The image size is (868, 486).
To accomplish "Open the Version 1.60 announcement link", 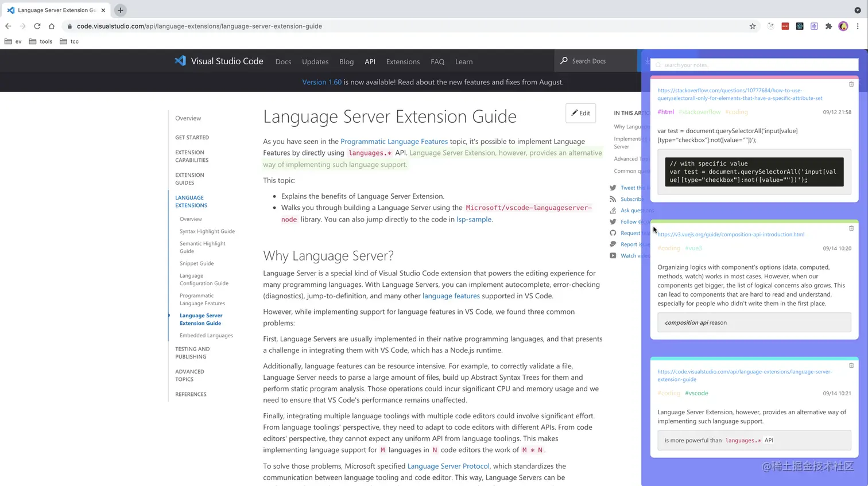I will coord(321,82).
